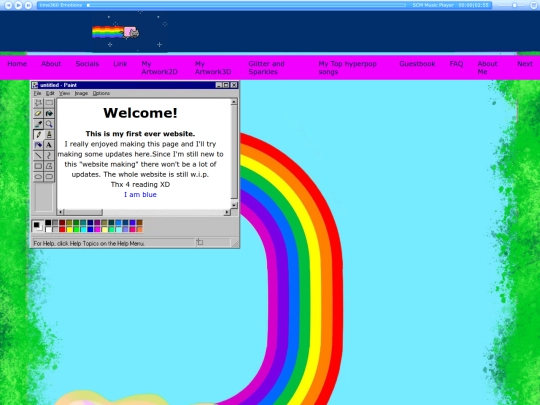Click the 'I am blue' link
The height and width of the screenshot is (405, 540).
[140, 195]
